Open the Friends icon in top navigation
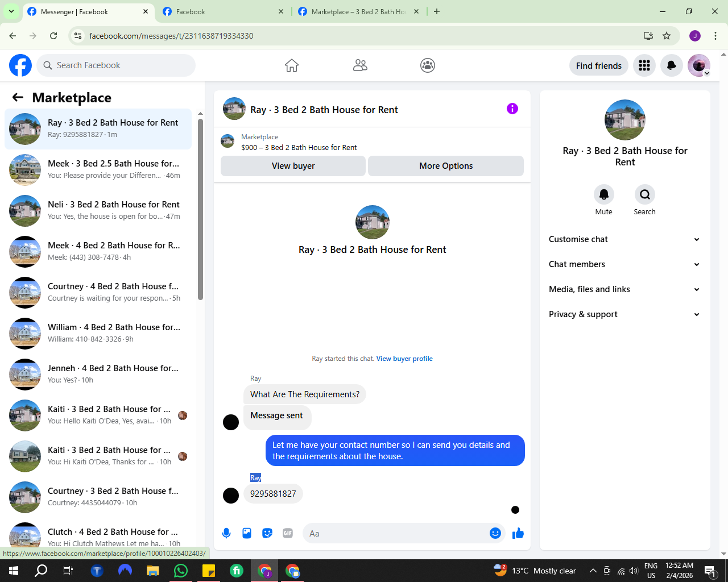 [360, 65]
